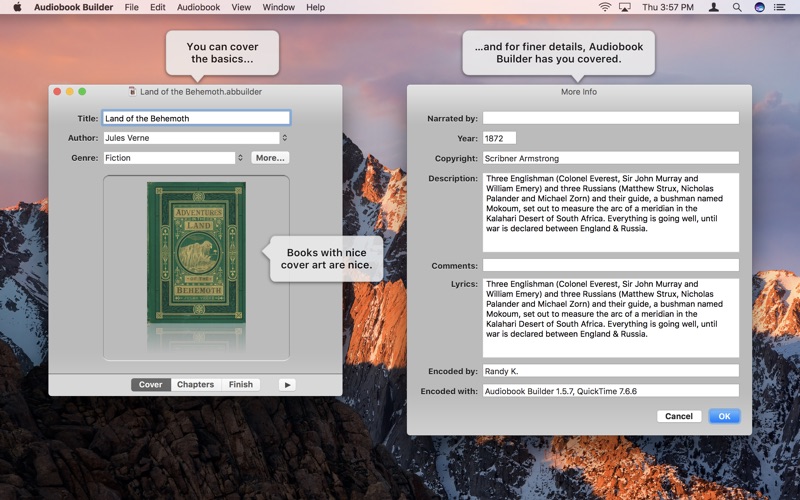Click the Encoded by field
Screen dimensions: 800x500
pos(611,371)
